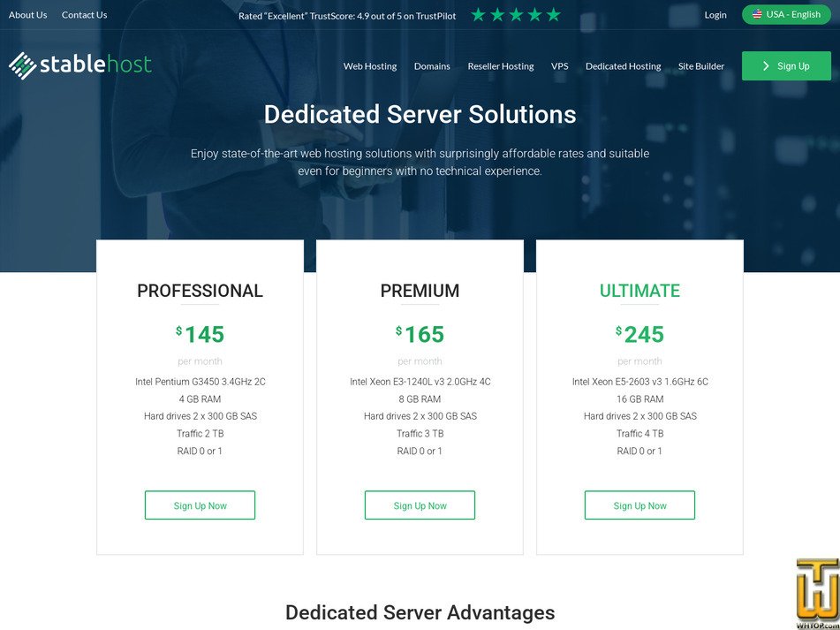Click the TrustPilot rating text
The width and height of the screenshot is (840, 630).
pos(347,16)
